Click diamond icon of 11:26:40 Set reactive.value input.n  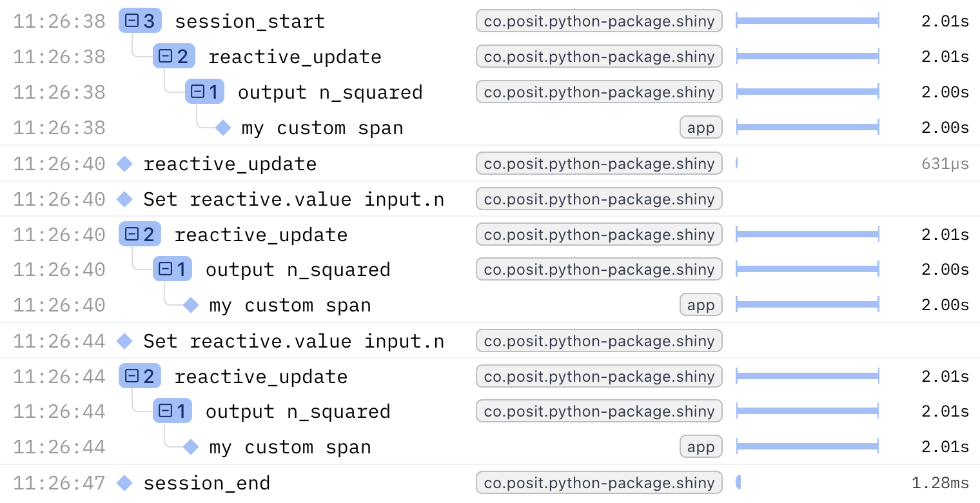point(124,199)
